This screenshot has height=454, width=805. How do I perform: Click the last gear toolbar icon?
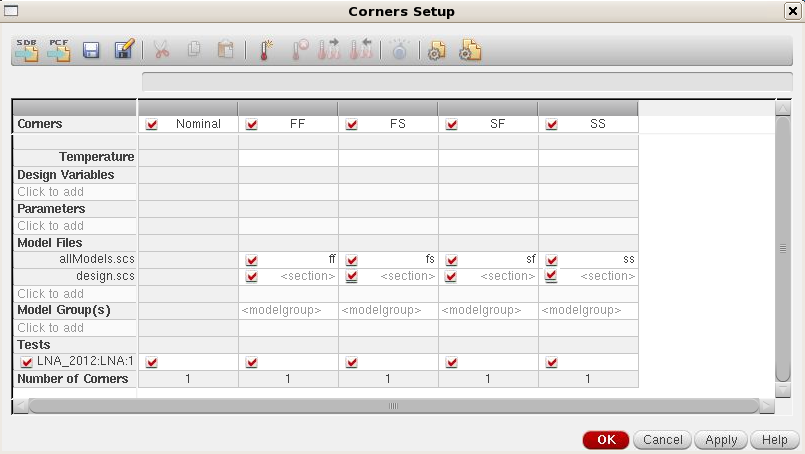470,50
